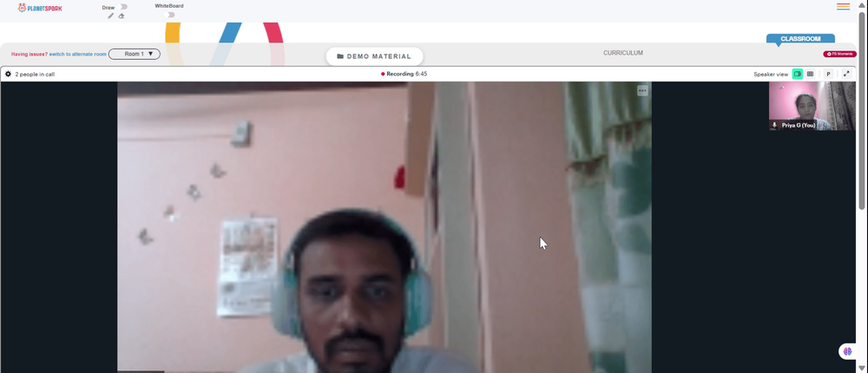The height and width of the screenshot is (373, 868).
Task: Switch to grid view layout
Action: pyautogui.click(x=811, y=74)
